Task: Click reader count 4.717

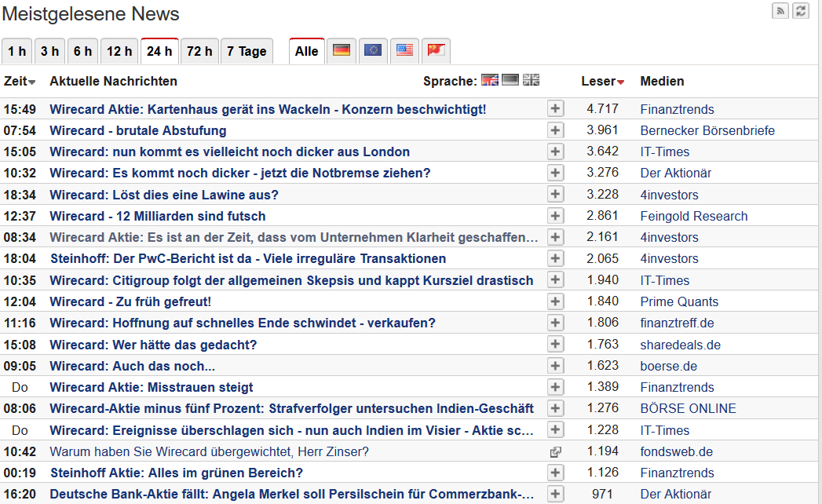Action: point(602,108)
